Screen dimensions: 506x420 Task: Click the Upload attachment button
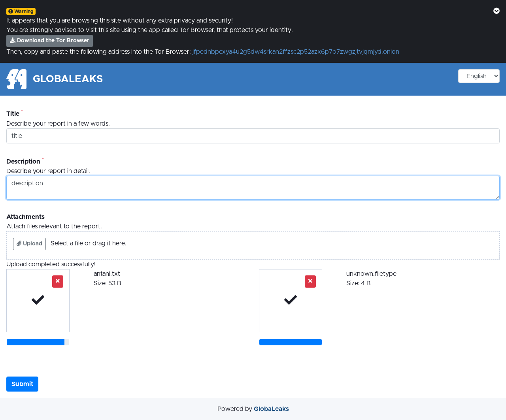[29, 244]
